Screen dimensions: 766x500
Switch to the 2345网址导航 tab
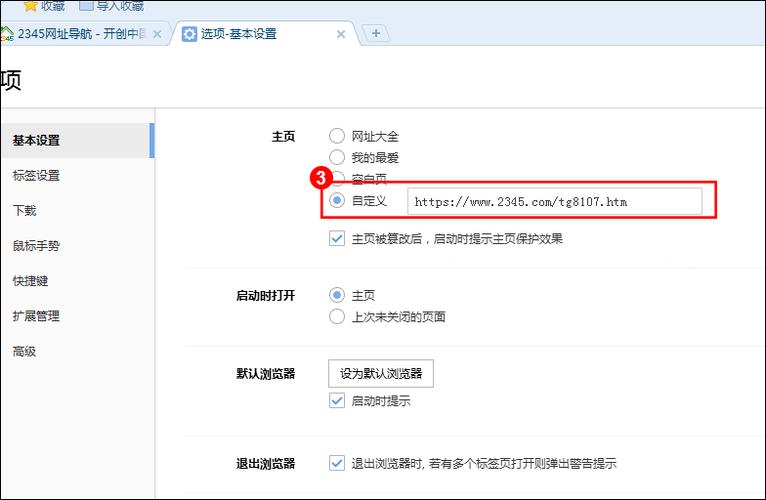pos(82,34)
